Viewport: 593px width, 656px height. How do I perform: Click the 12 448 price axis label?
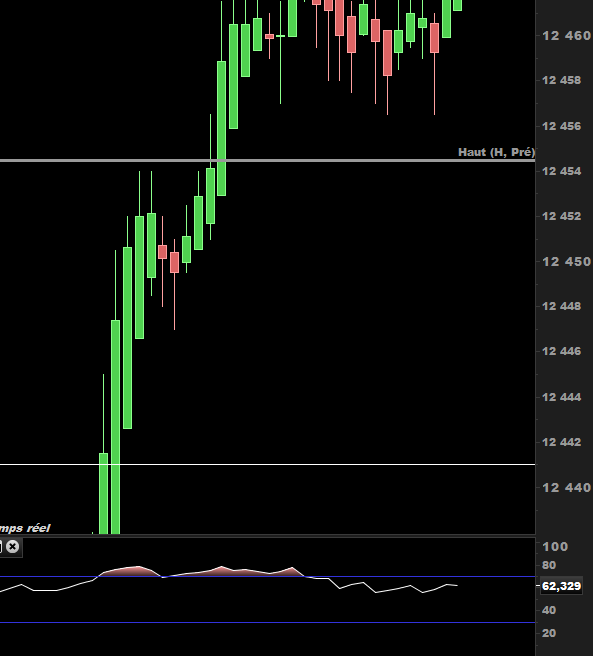[562, 306]
